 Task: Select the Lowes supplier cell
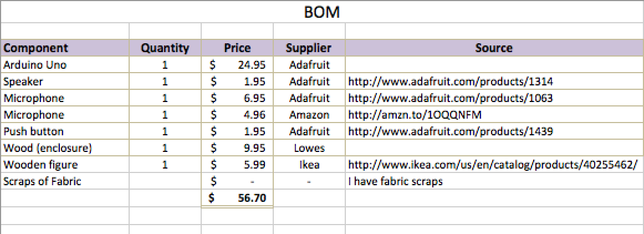click(x=309, y=148)
